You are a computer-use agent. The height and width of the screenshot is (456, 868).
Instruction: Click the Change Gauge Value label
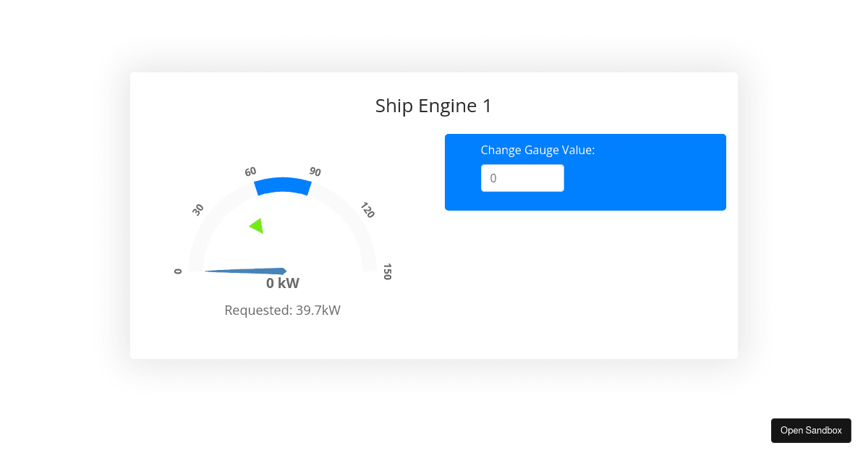coord(537,150)
